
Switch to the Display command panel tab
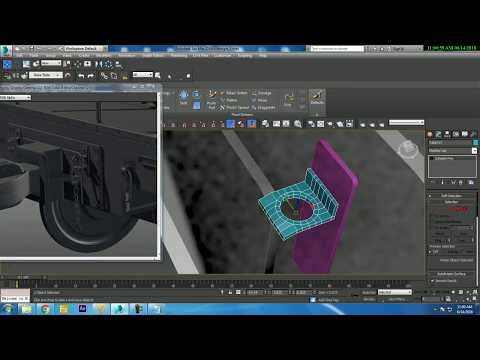coord(465,134)
